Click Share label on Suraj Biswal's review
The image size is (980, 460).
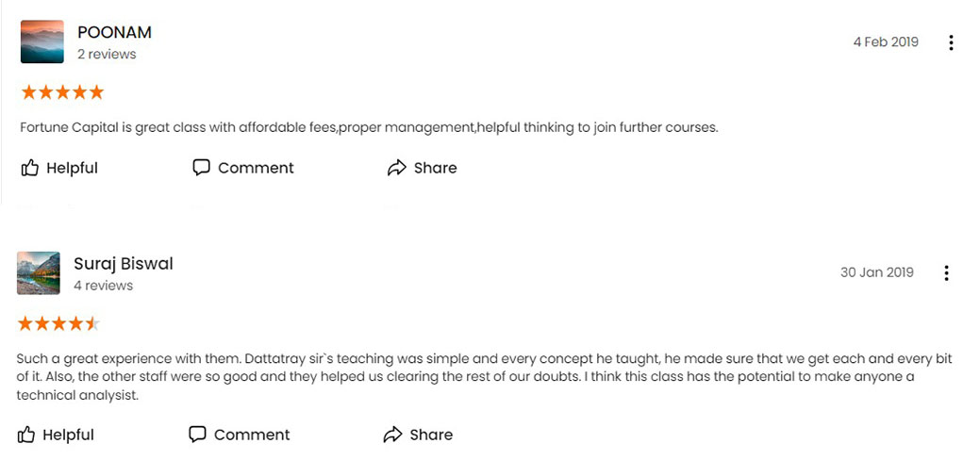pos(431,435)
